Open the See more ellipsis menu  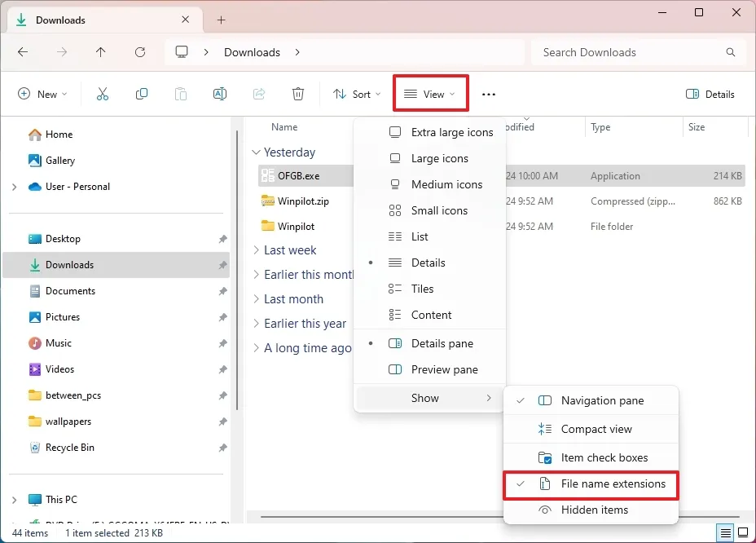488,94
